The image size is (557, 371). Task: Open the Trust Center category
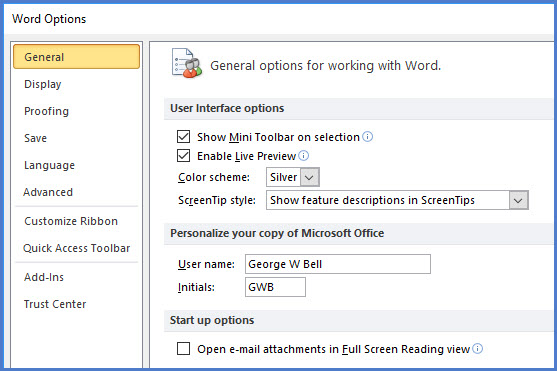click(55, 304)
